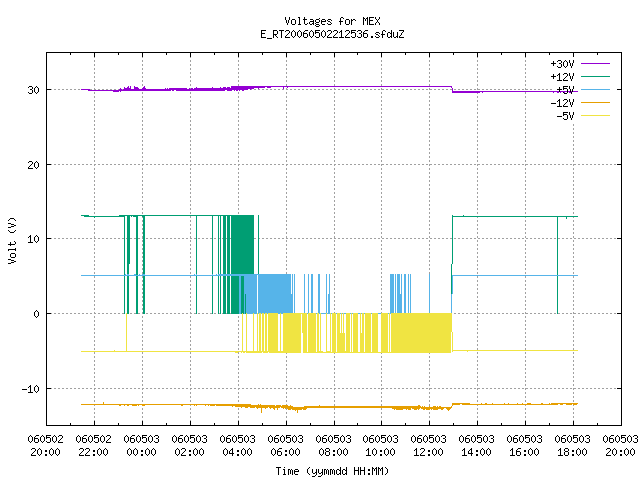Click the y-axis tick label -10

[31, 389]
